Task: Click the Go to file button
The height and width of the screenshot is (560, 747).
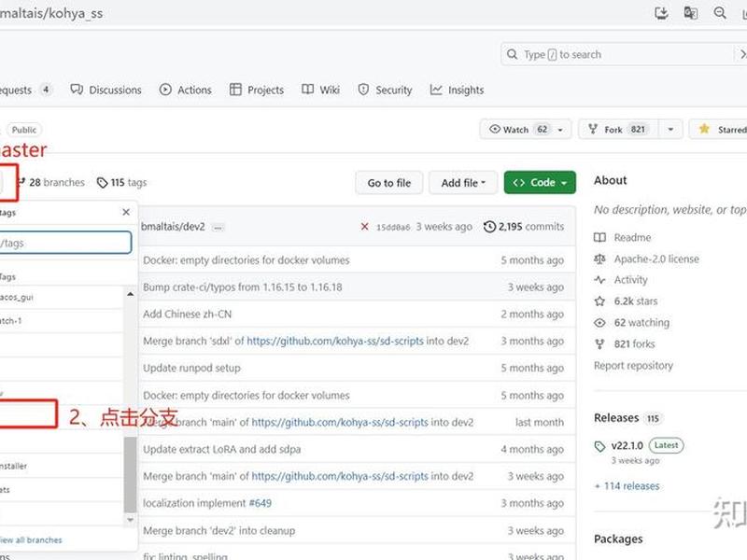Action: pyautogui.click(x=388, y=183)
